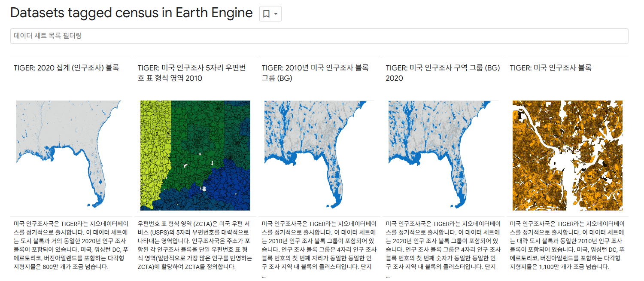Click the description mentioning 2010년 인구 조사 블록 그룹
The image size is (644, 281).
pos(319,250)
